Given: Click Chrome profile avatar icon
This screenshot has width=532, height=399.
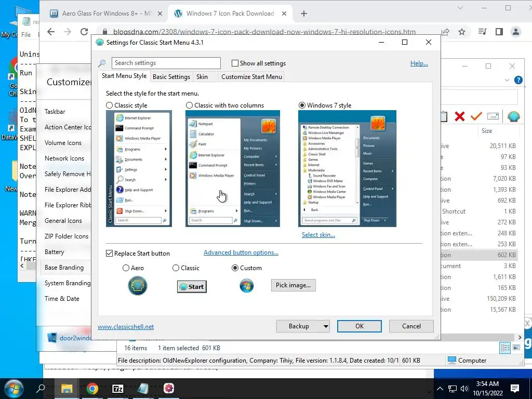Looking at the screenshot, I should 516,32.
